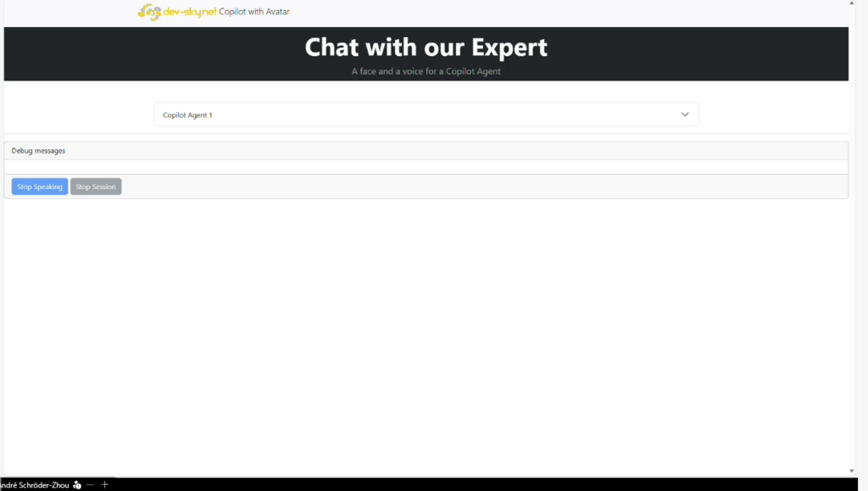Click the page scrollbar down arrow
Image resolution: width=868 pixels, height=491 pixels.
(x=851, y=471)
